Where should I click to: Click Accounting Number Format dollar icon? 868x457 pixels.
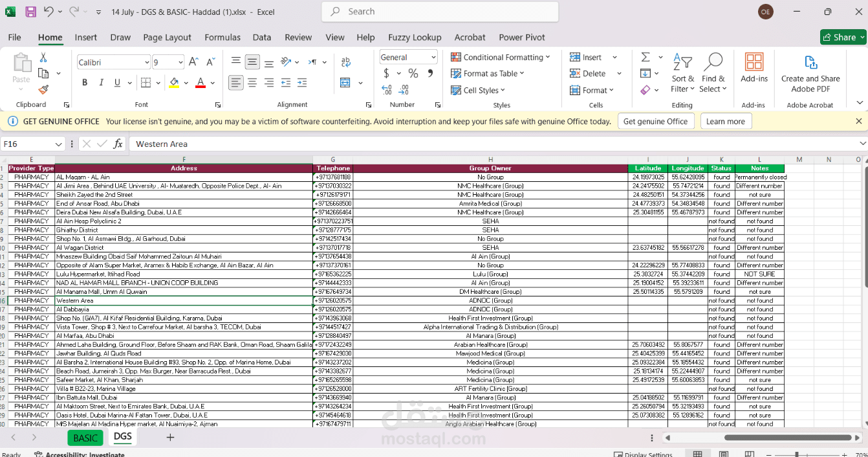(387, 73)
